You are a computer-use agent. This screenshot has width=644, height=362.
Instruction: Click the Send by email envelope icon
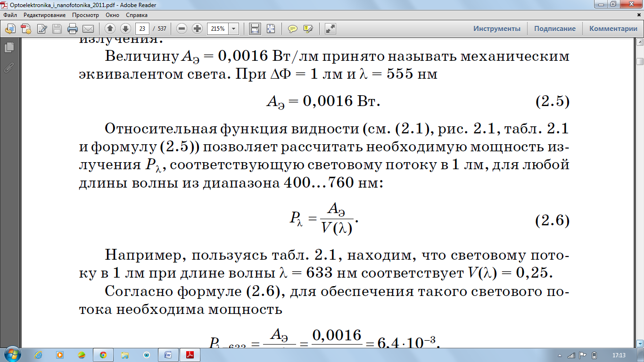(x=88, y=29)
